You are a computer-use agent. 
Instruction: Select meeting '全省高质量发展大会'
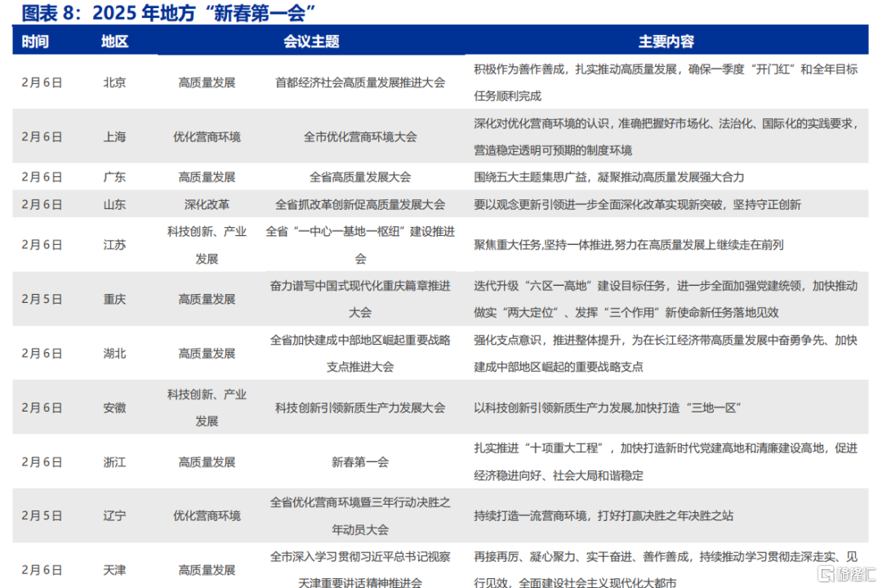(360, 177)
